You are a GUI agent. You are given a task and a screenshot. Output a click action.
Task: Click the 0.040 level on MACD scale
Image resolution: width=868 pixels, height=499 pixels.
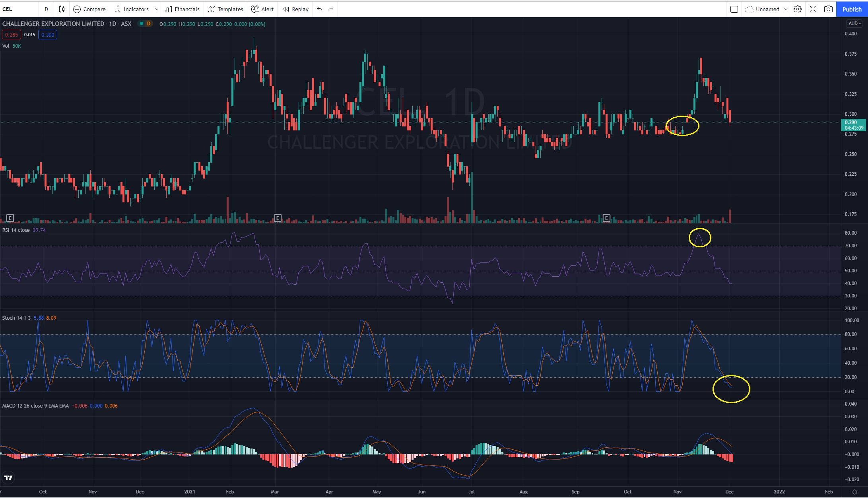coord(851,404)
